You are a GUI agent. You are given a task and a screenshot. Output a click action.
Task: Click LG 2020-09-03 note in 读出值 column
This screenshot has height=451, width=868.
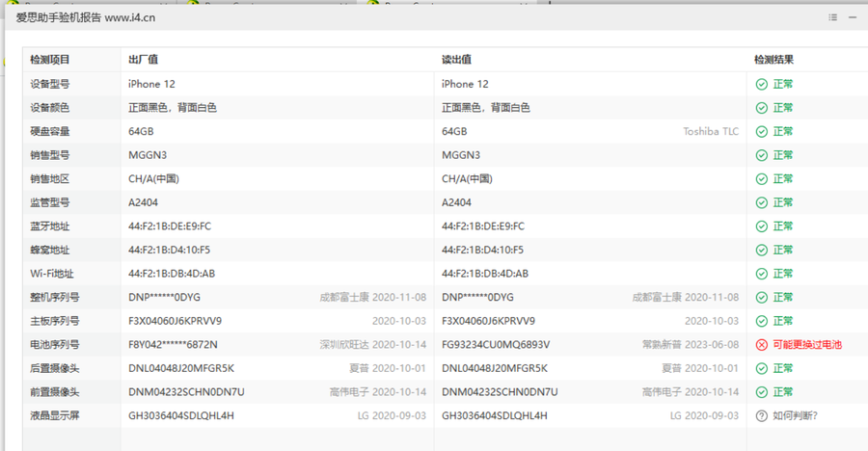pos(704,415)
